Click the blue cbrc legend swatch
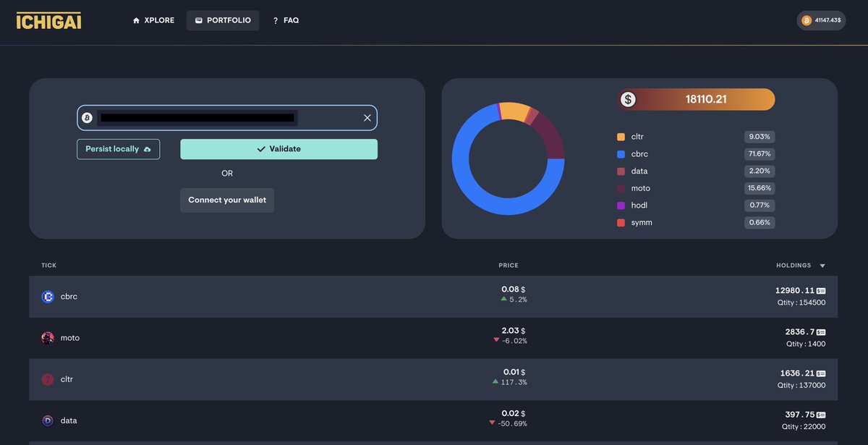 click(x=621, y=154)
